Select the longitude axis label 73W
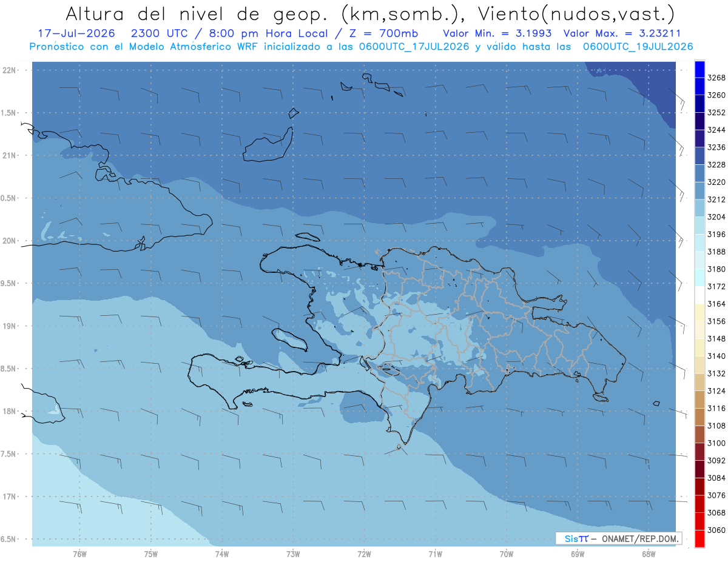Screen dimensions: 728x562 pyautogui.click(x=293, y=554)
